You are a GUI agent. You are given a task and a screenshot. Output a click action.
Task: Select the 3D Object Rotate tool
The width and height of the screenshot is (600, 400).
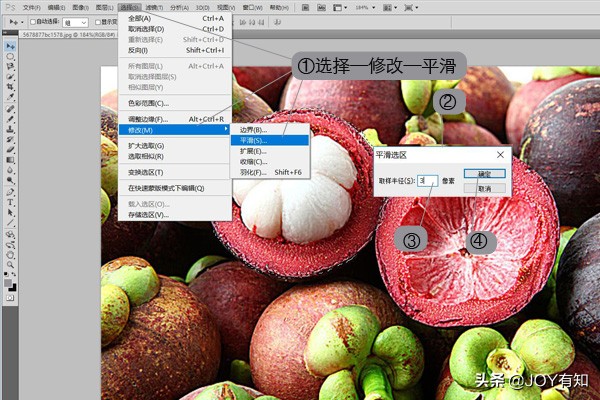pos(10,235)
